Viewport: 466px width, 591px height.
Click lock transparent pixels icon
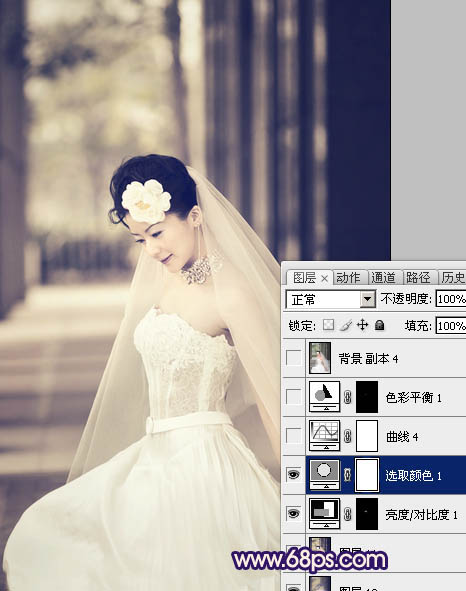(x=328, y=325)
